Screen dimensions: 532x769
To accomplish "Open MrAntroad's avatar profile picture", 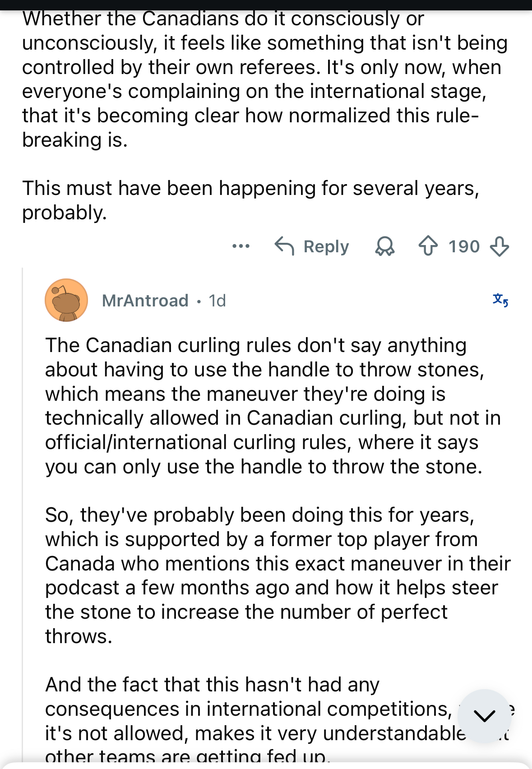I will coord(66,300).
